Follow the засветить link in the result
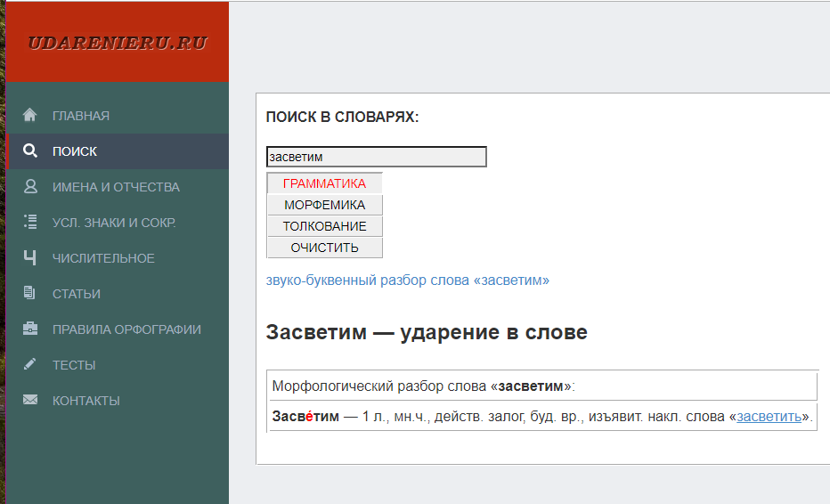 769,417
